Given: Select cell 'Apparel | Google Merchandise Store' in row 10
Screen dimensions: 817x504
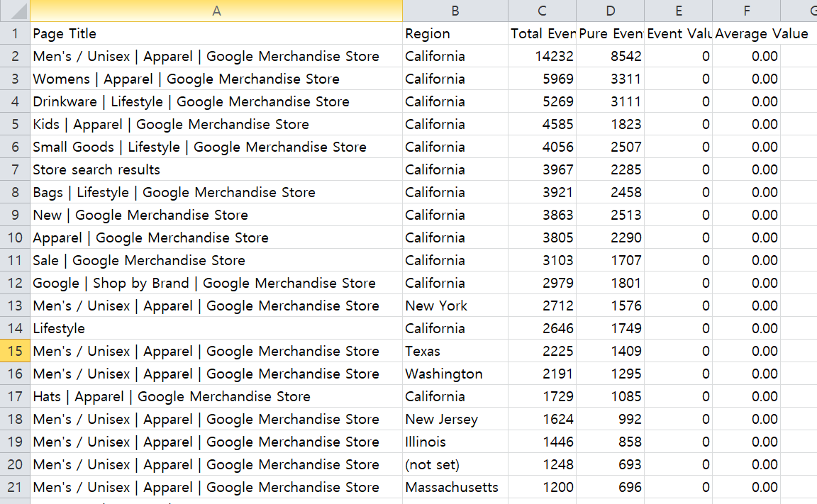Looking at the screenshot, I should coord(216,238).
